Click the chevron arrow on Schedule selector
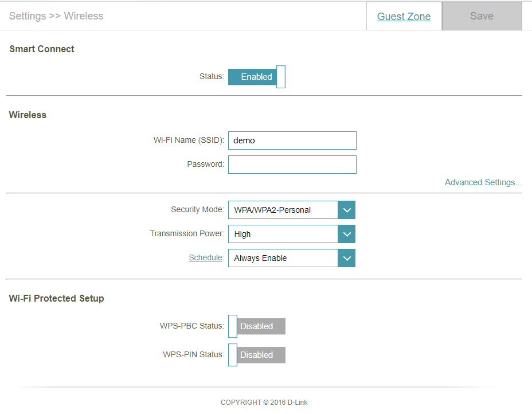532x414 pixels. point(346,258)
